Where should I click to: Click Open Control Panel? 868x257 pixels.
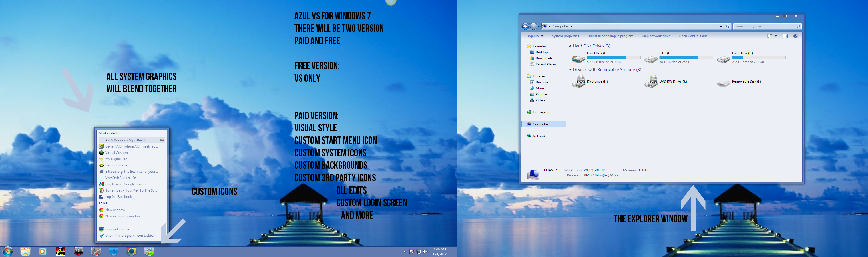[x=693, y=36]
